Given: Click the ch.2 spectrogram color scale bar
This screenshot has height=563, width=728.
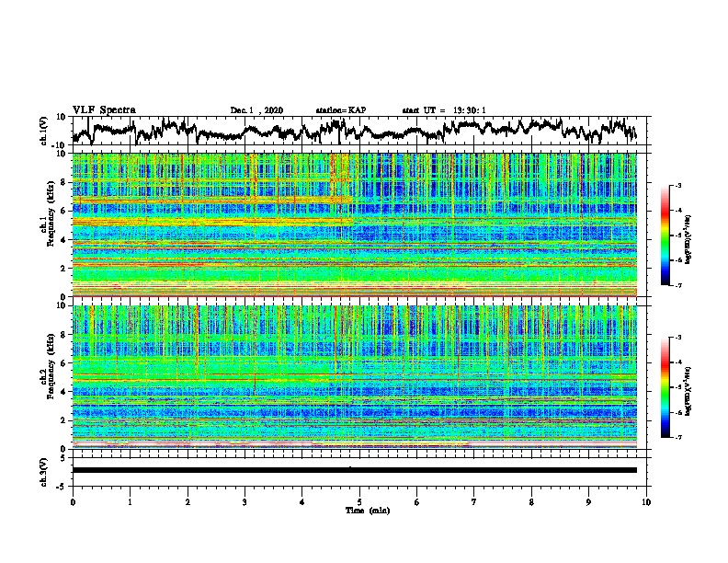Looking at the screenshot, I should point(665,387).
